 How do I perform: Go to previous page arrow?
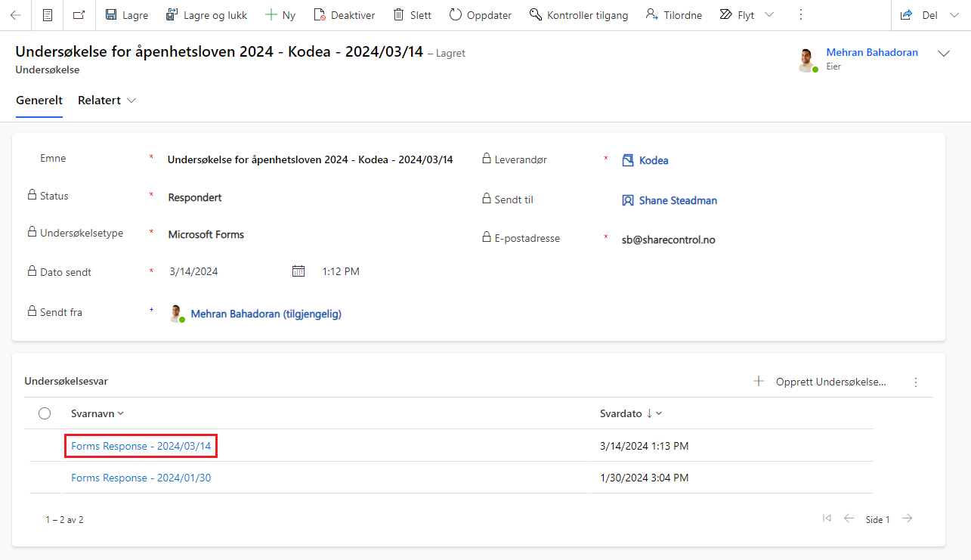pyautogui.click(x=849, y=518)
